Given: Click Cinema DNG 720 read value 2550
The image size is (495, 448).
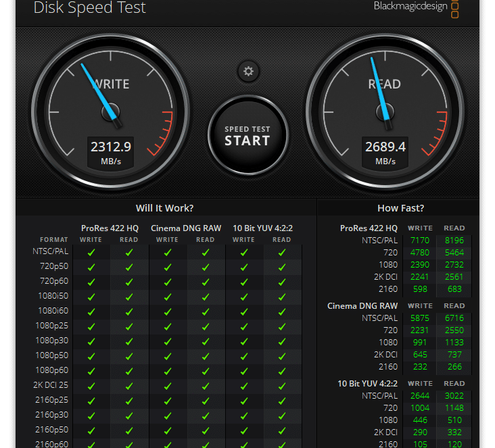Looking at the screenshot, I should [x=454, y=330].
